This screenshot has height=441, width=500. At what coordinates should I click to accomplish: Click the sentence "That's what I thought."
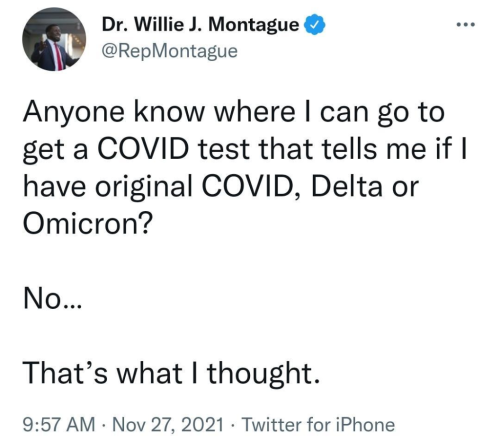point(171,374)
